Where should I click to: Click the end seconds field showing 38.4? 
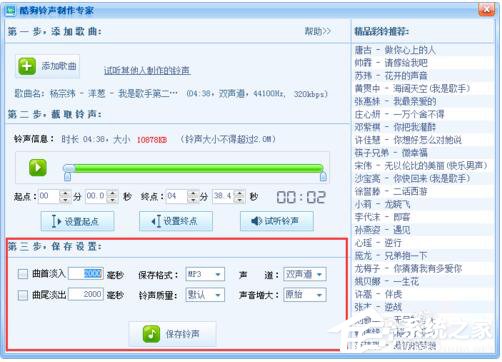pyautogui.click(x=223, y=196)
